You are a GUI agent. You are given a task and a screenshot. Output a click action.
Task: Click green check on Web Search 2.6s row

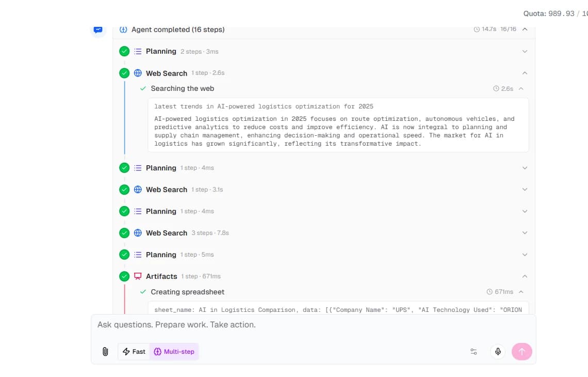click(124, 73)
